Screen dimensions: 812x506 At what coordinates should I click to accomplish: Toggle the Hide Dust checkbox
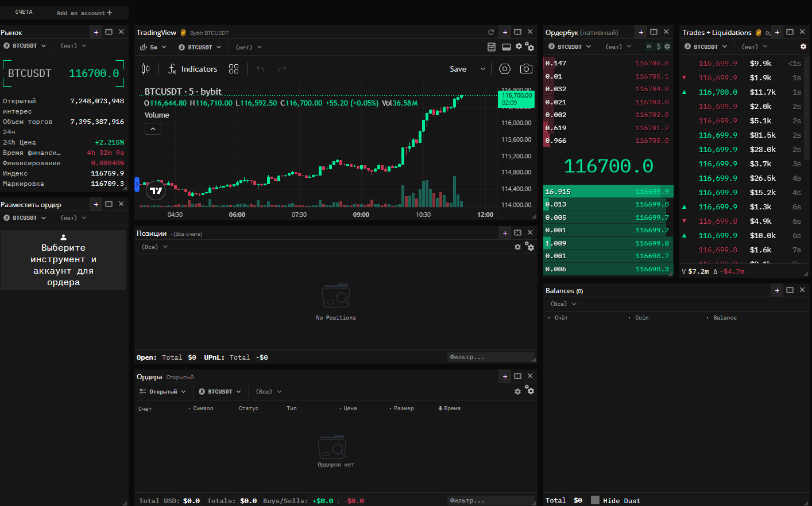[595, 500]
